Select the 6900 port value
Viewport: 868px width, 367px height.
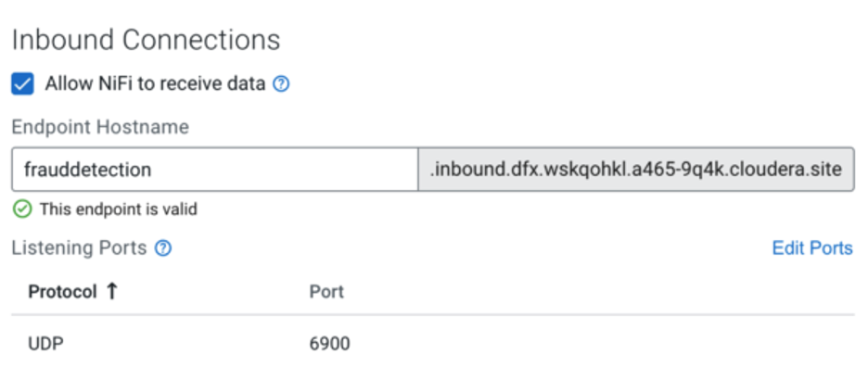click(329, 344)
